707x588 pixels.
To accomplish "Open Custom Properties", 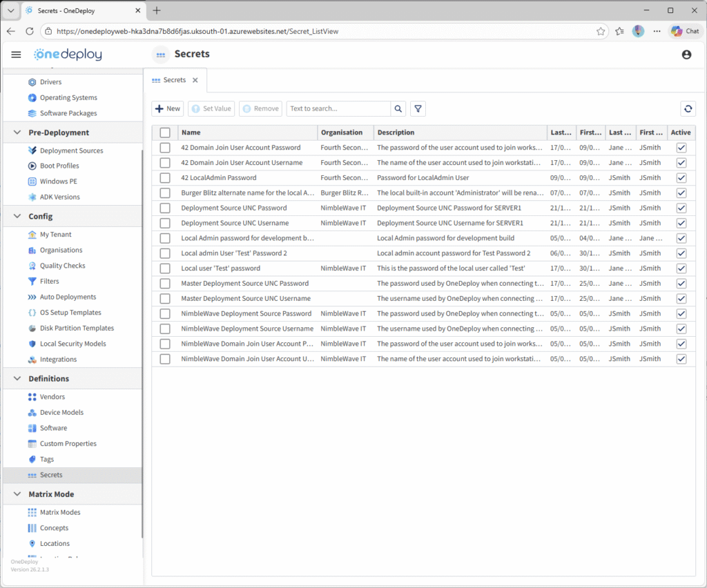I will click(68, 444).
